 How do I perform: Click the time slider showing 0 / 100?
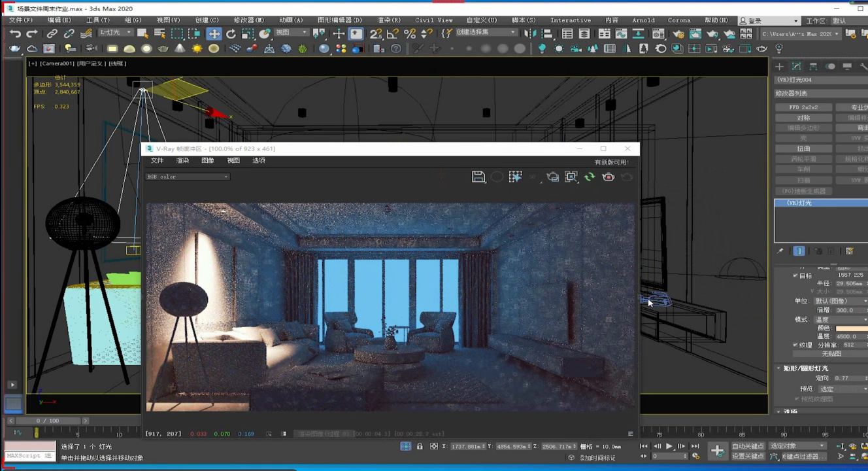[47, 421]
